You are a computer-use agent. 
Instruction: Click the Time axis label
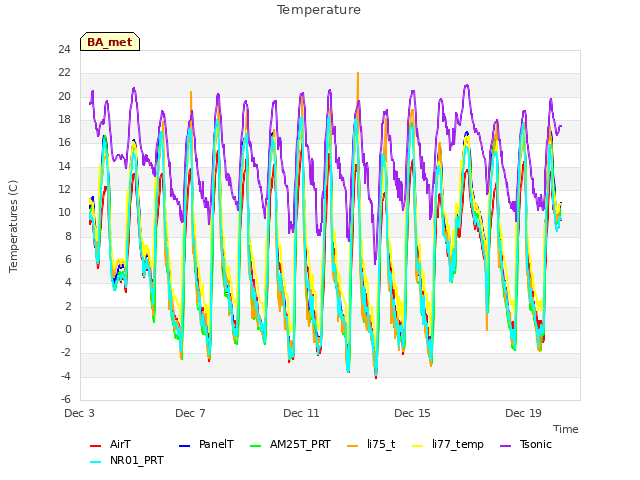pyautogui.click(x=566, y=429)
